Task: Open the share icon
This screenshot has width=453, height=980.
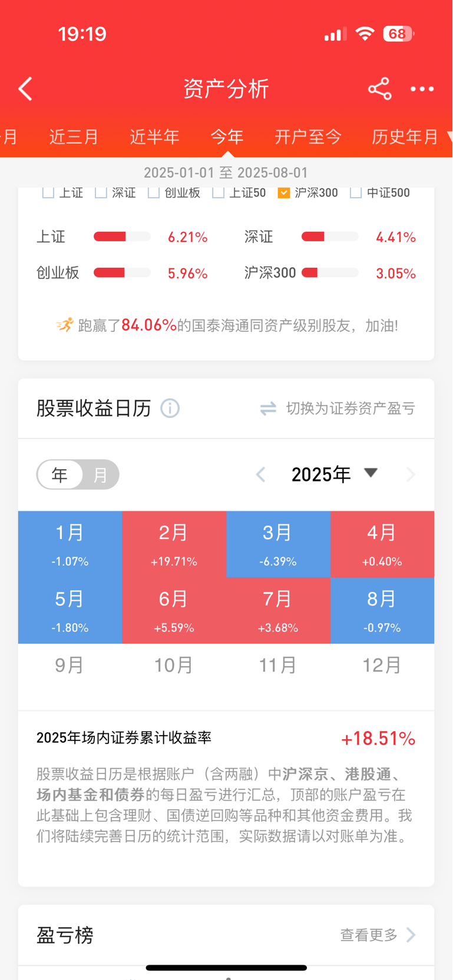Action: [x=379, y=89]
